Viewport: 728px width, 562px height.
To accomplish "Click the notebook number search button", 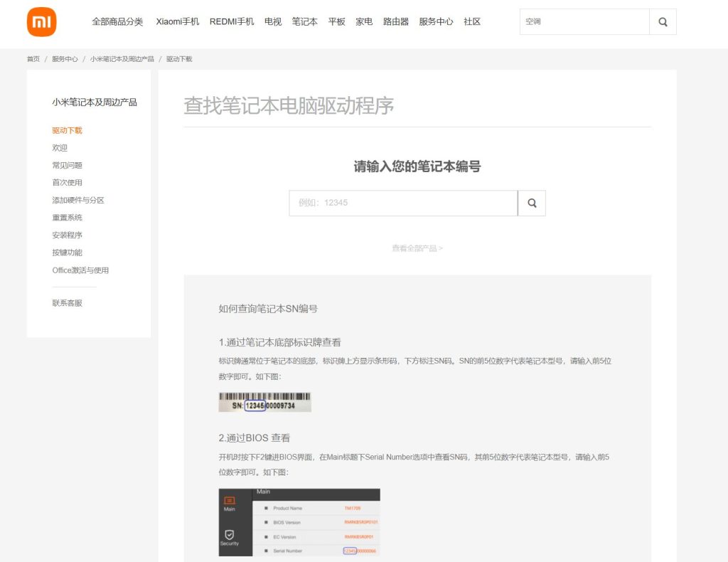I will click(532, 203).
